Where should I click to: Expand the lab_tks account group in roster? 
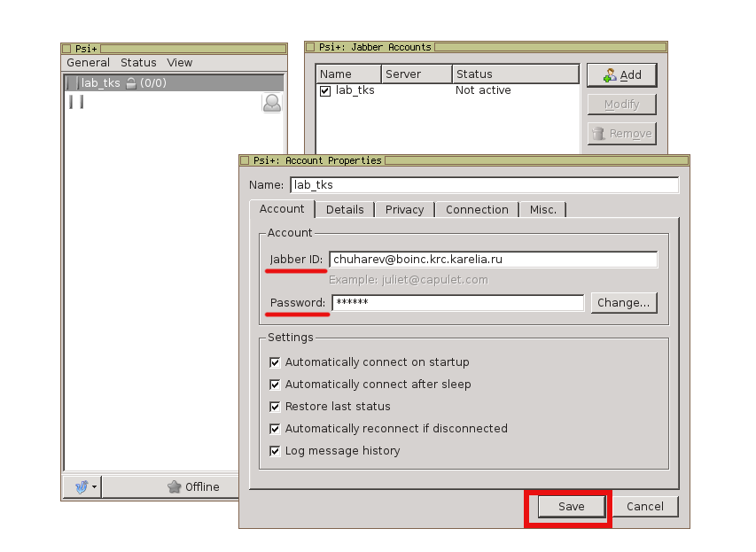(x=73, y=83)
